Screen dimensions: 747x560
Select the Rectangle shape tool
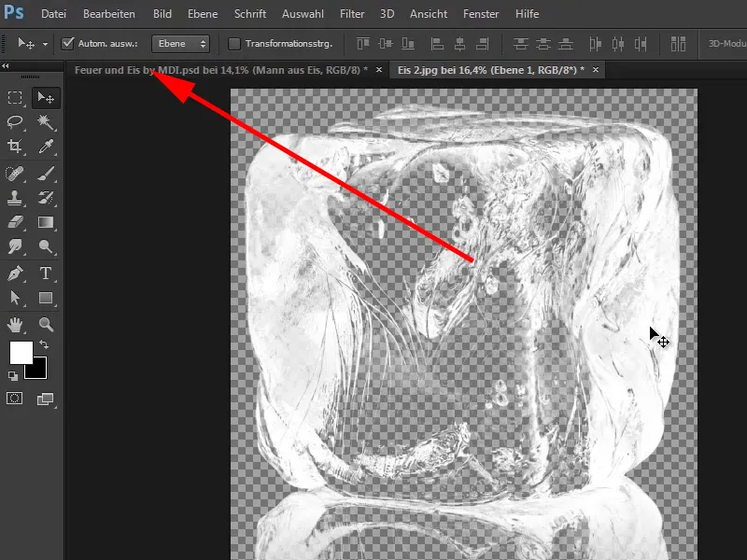46,298
